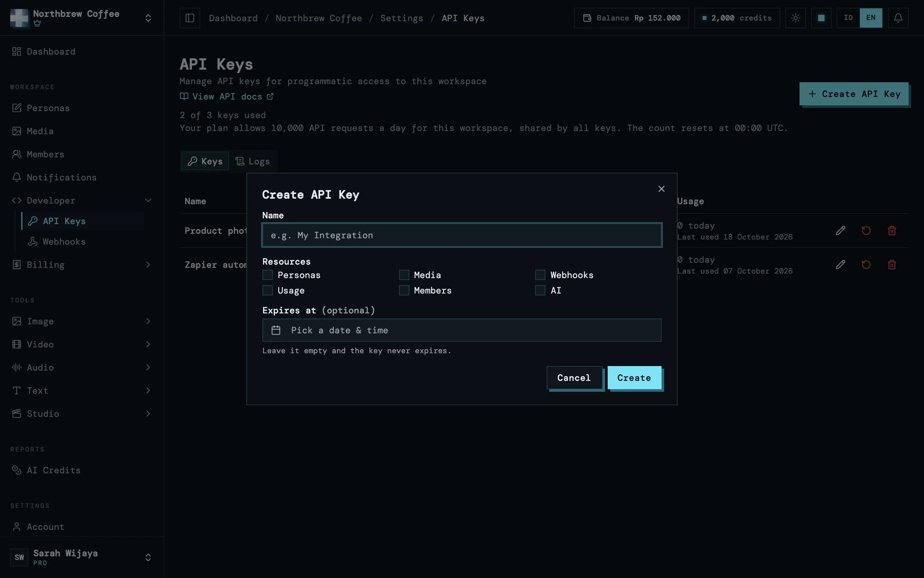Switch theme with the sun icon
This screenshot has height=578, width=924.
pyautogui.click(x=795, y=18)
